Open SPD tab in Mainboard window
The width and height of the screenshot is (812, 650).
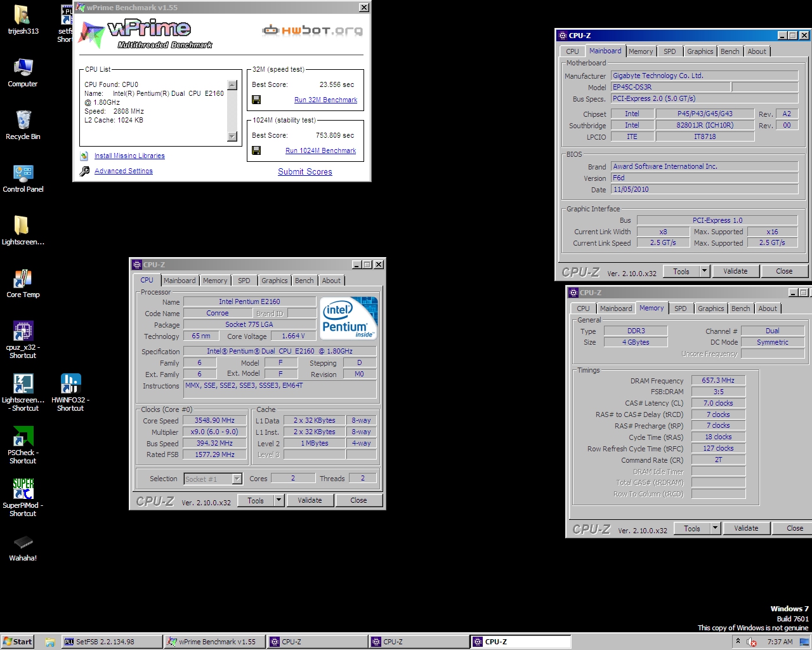pos(670,51)
